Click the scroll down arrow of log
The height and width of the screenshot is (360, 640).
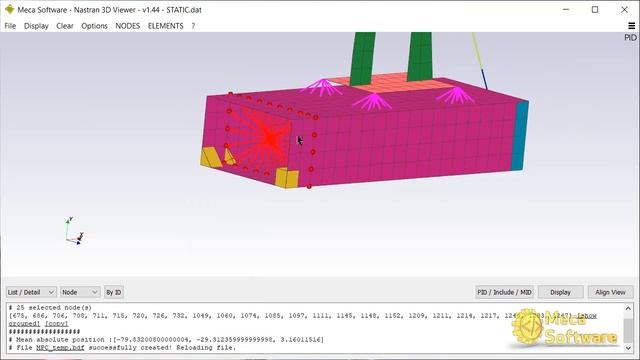[628, 348]
